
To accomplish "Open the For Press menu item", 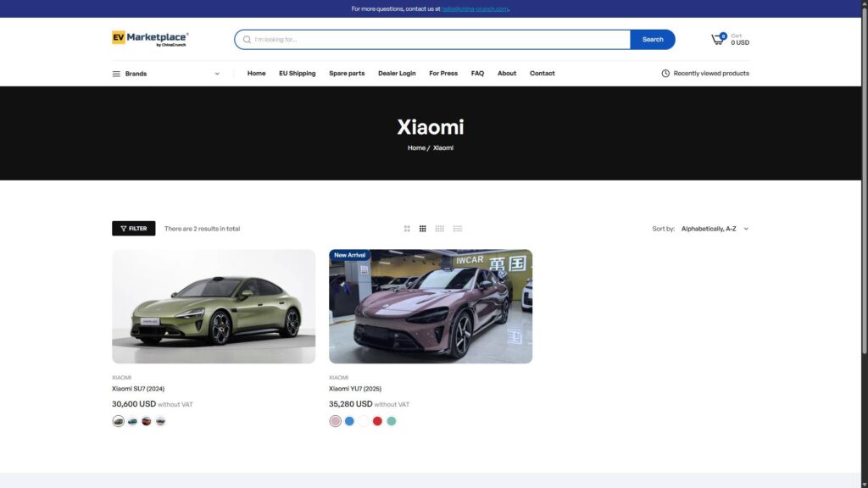I will (x=443, y=73).
